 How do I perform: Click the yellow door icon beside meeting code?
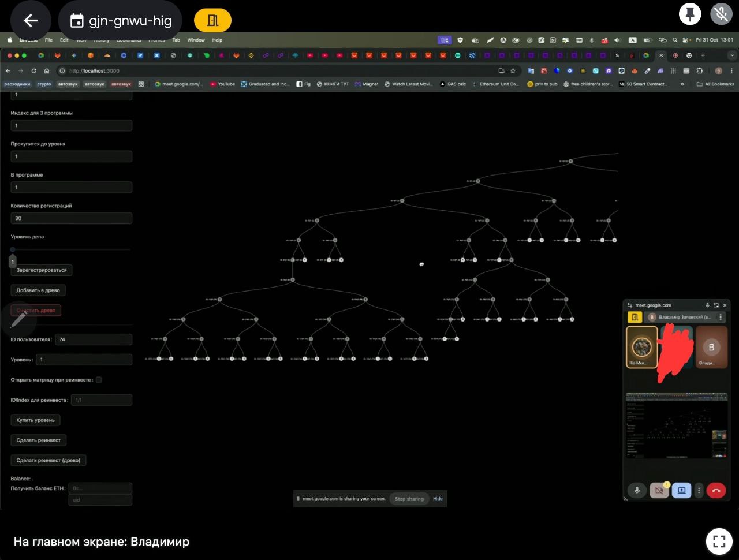point(212,21)
